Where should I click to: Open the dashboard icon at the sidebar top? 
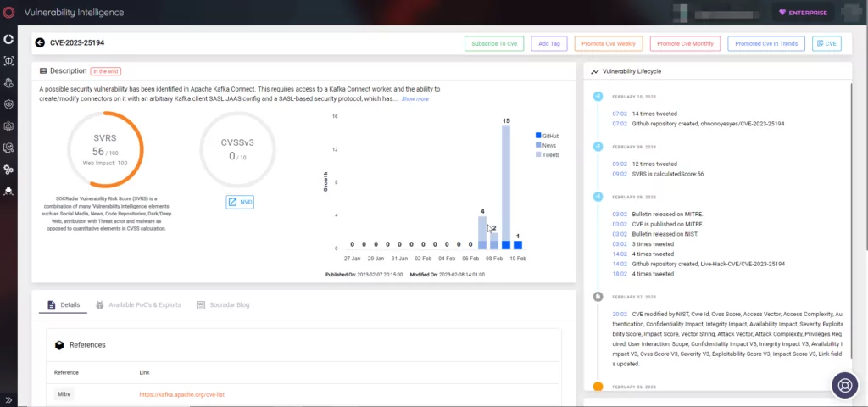[x=8, y=39]
